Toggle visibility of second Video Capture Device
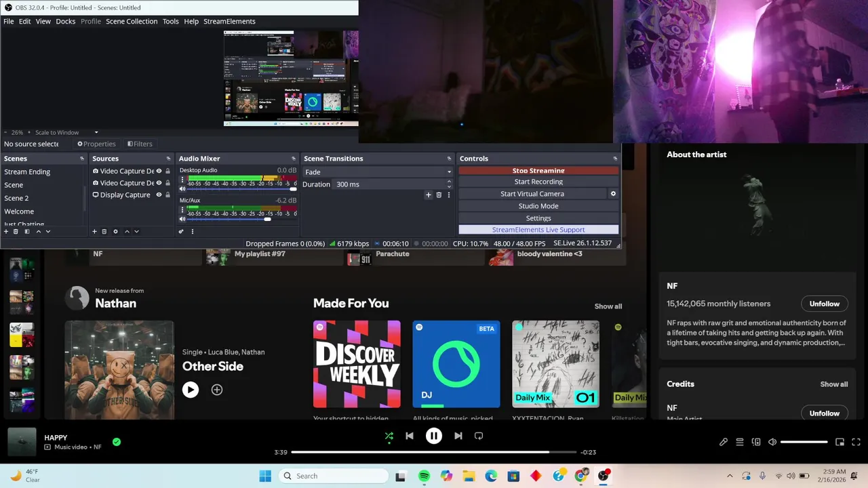The height and width of the screenshot is (488, 868). (x=159, y=183)
